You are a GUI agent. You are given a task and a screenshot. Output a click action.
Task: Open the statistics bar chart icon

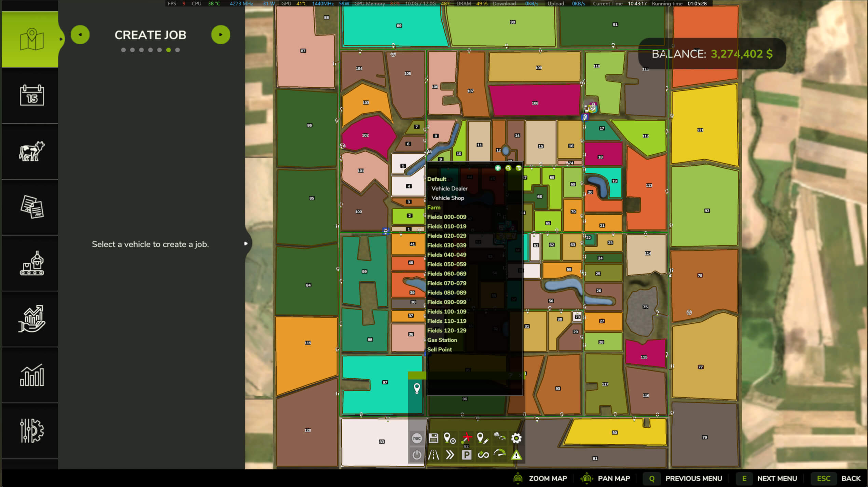click(x=31, y=375)
